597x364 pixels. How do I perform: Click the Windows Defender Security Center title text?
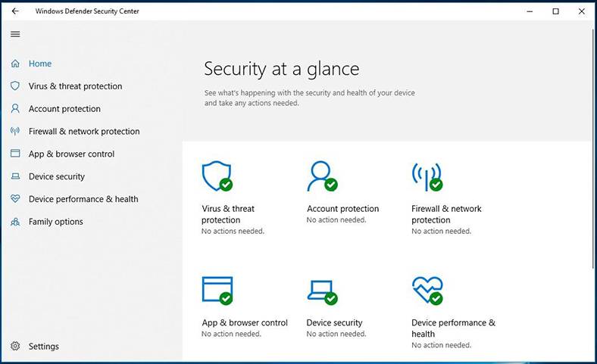(x=87, y=11)
